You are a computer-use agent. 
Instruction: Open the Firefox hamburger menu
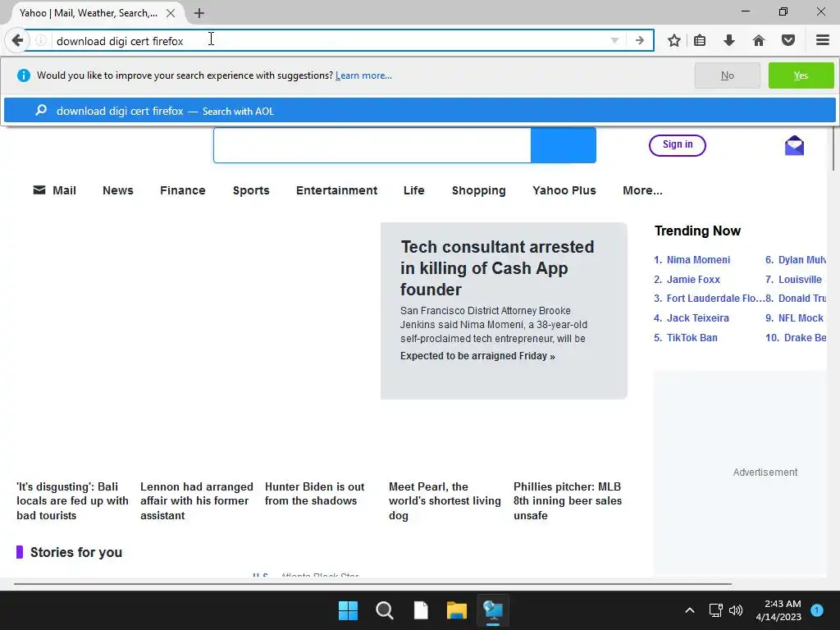click(822, 40)
